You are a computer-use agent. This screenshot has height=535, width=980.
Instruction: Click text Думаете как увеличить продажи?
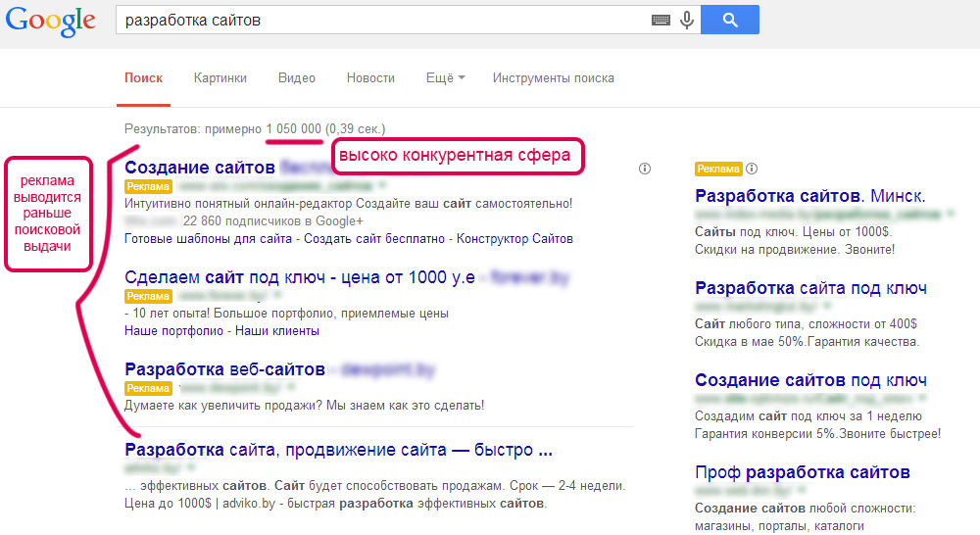point(223,405)
